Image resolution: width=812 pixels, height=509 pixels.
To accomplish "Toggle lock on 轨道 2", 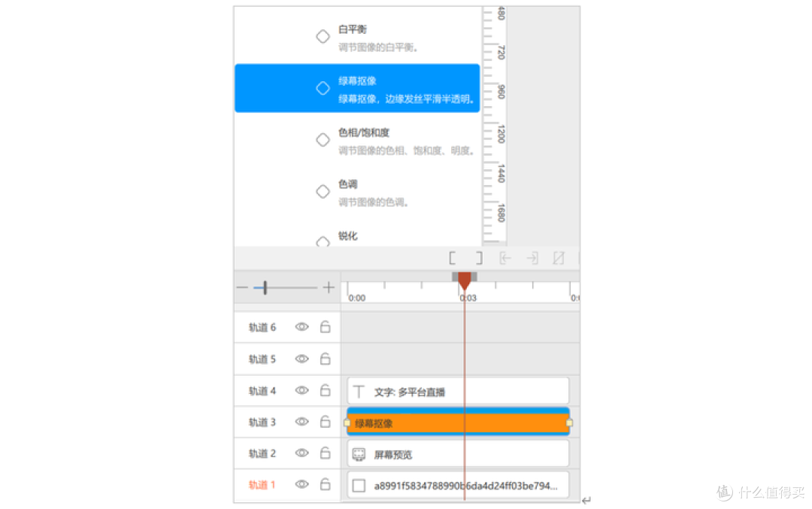I will (x=326, y=453).
